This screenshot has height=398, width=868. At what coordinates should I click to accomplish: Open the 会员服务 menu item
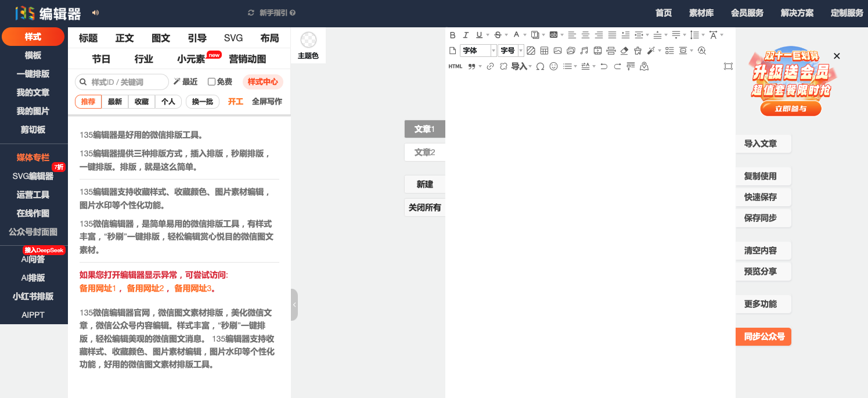point(747,13)
